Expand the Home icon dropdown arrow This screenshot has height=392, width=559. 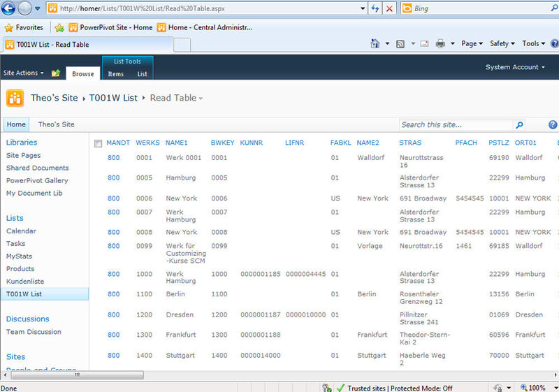coord(387,44)
